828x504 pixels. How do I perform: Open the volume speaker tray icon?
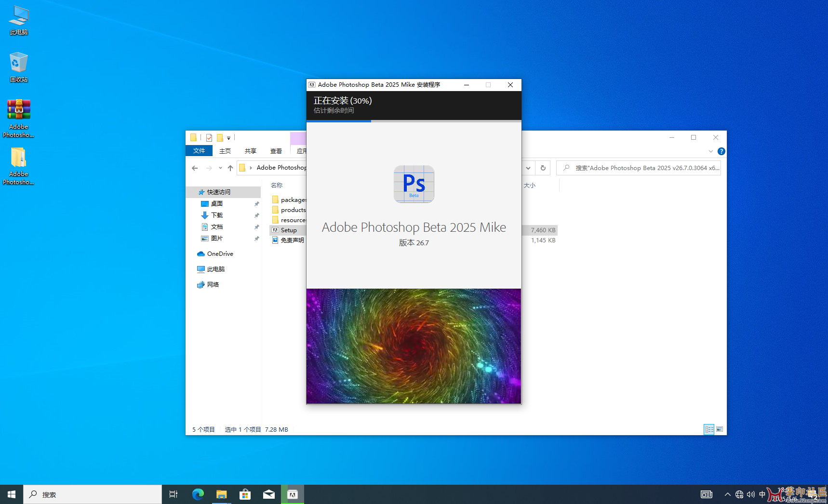coord(751,494)
